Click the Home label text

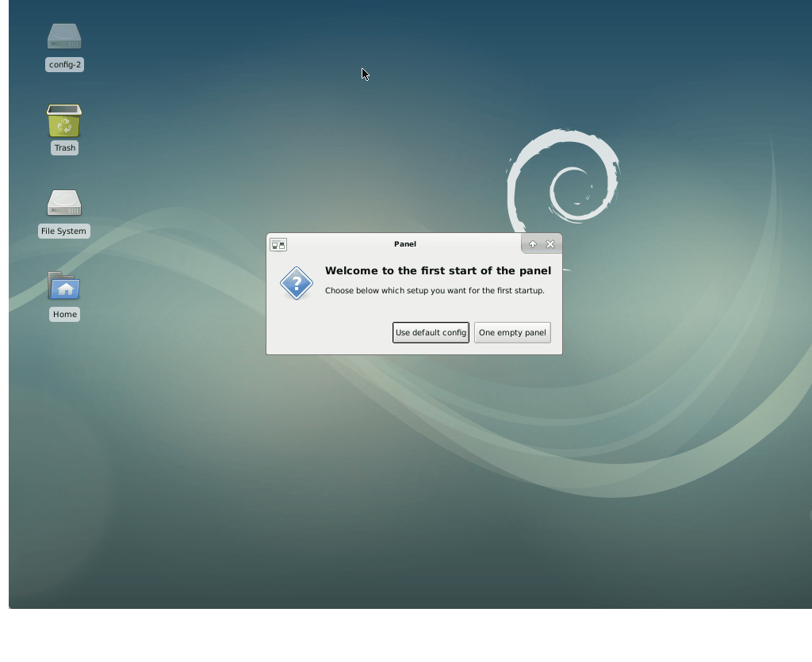click(x=65, y=314)
